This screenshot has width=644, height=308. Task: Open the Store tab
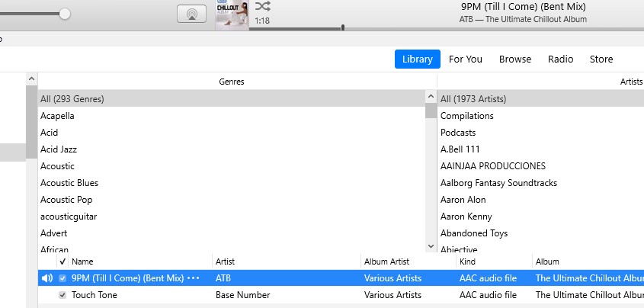pyautogui.click(x=601, y=59)
